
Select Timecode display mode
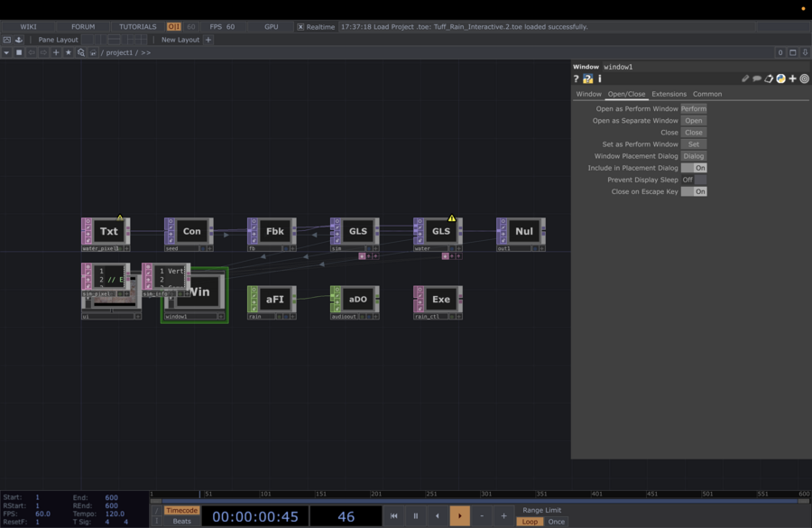181,510
